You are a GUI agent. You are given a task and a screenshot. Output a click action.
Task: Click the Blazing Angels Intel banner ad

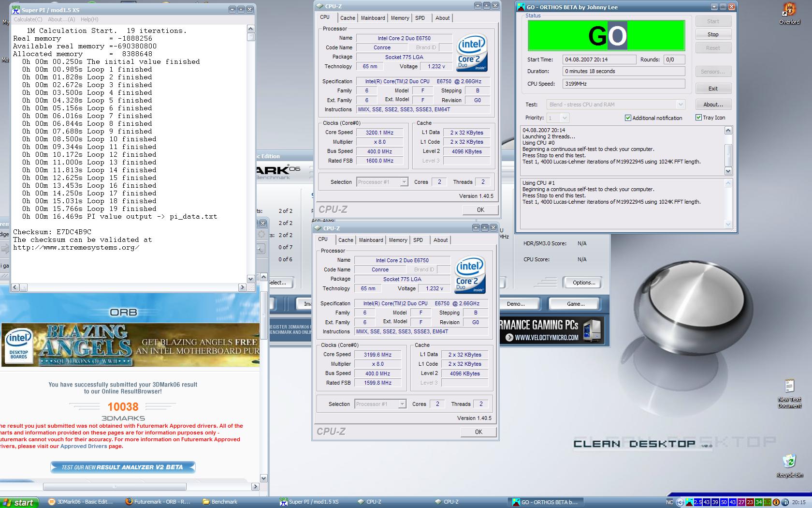pos(130,345)
